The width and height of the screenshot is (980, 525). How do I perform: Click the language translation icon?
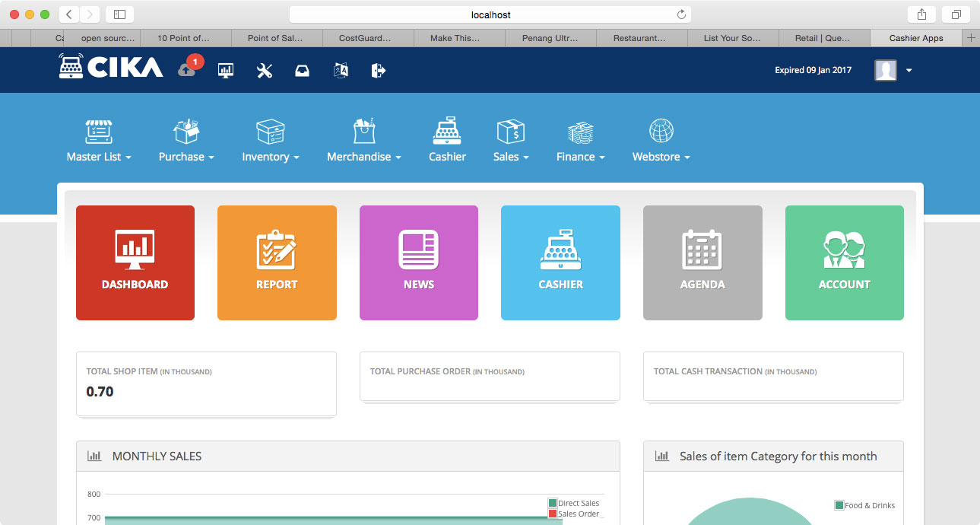point(341,71)
